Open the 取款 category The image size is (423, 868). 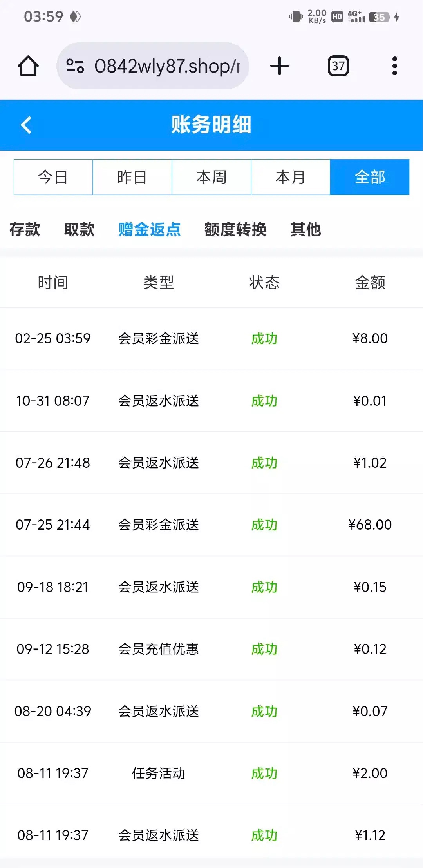point(80,229)
